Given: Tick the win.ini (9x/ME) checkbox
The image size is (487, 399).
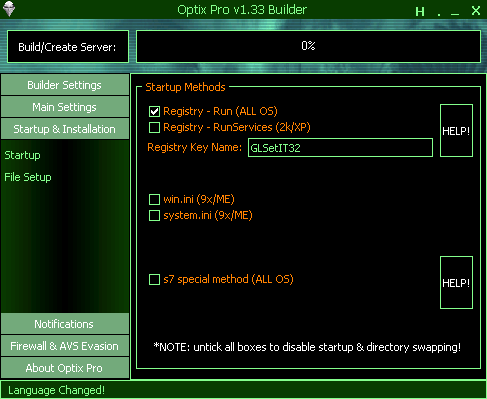Looking at the screenshot, I should tap(154, 199).
